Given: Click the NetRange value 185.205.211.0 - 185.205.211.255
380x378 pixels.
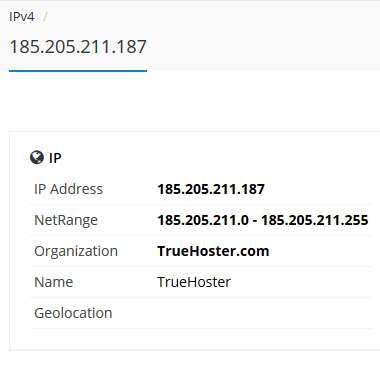Looking at the screenshot, I should pyautogui.click(x=263, y=220).
